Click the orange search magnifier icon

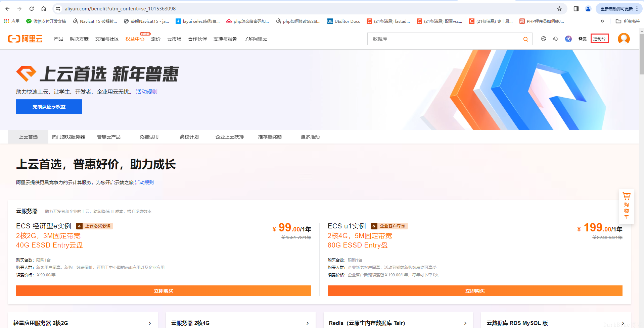(525, 39)
